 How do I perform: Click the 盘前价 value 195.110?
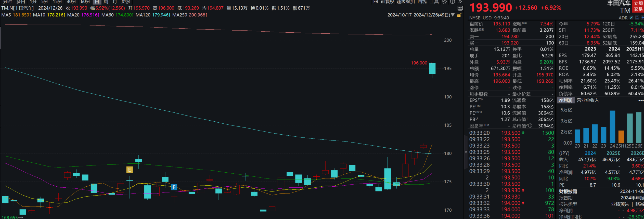[x=501, y=24]
